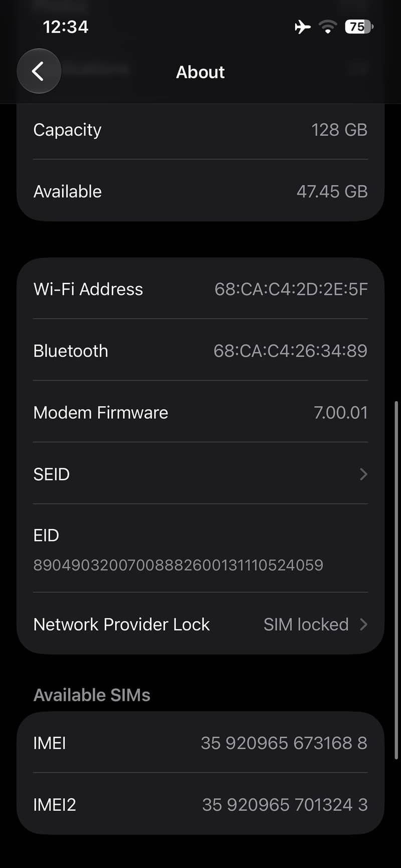
Task: Tap the Capacity 128 GB row
Action: 200,130
